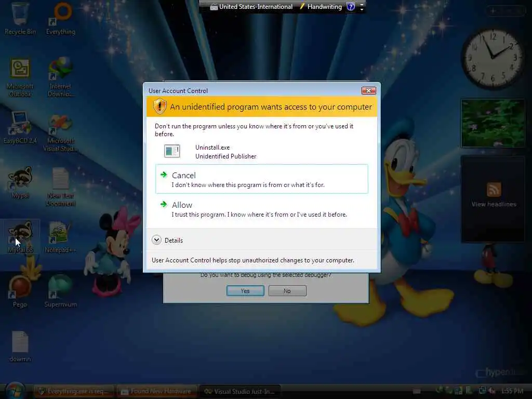Expand the Details section chevron
The image size is (532, 399).
(x=156, y=240)
